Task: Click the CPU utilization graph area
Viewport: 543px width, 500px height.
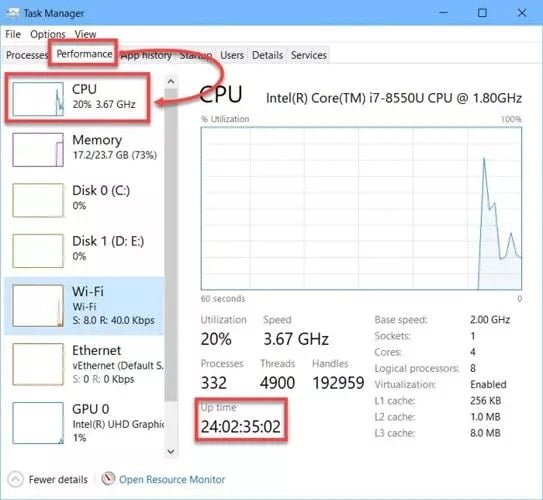Action: click(361, 208)
